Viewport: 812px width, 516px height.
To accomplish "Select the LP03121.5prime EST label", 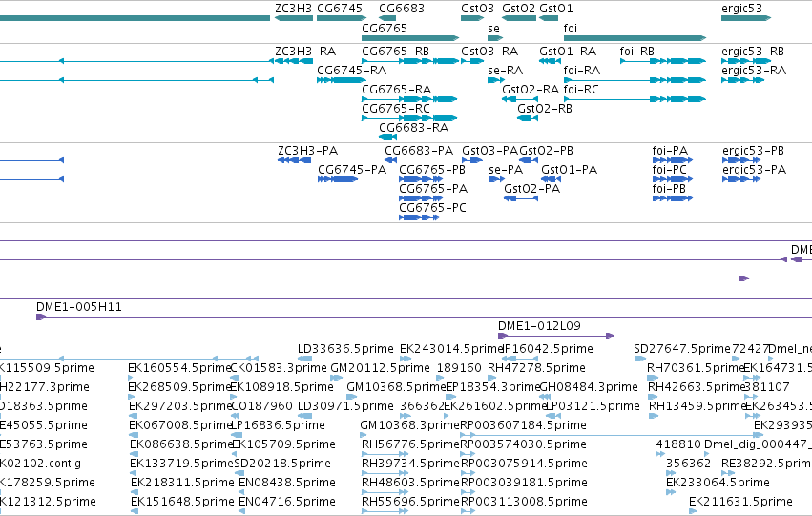I will click(593, 406).
